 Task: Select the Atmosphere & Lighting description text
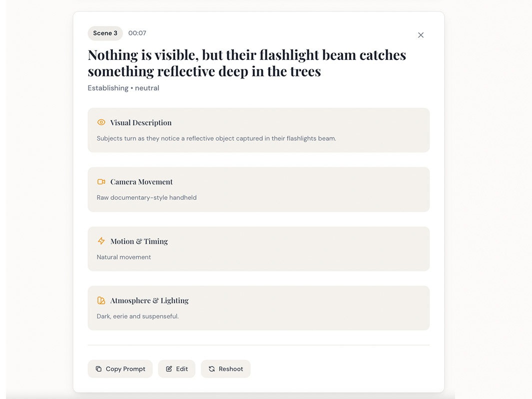137,316
